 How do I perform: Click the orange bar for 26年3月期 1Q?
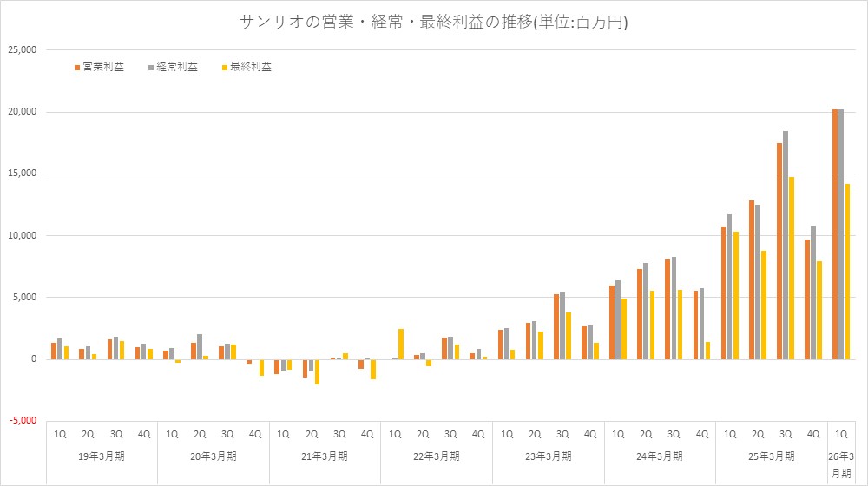coord(834,234)
